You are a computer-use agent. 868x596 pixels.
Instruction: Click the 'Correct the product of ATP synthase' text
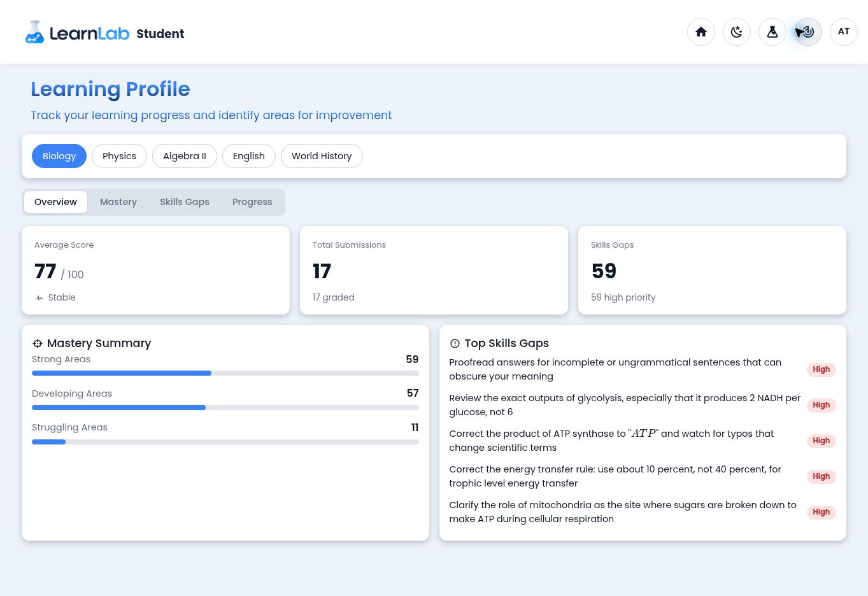point(611,441)
